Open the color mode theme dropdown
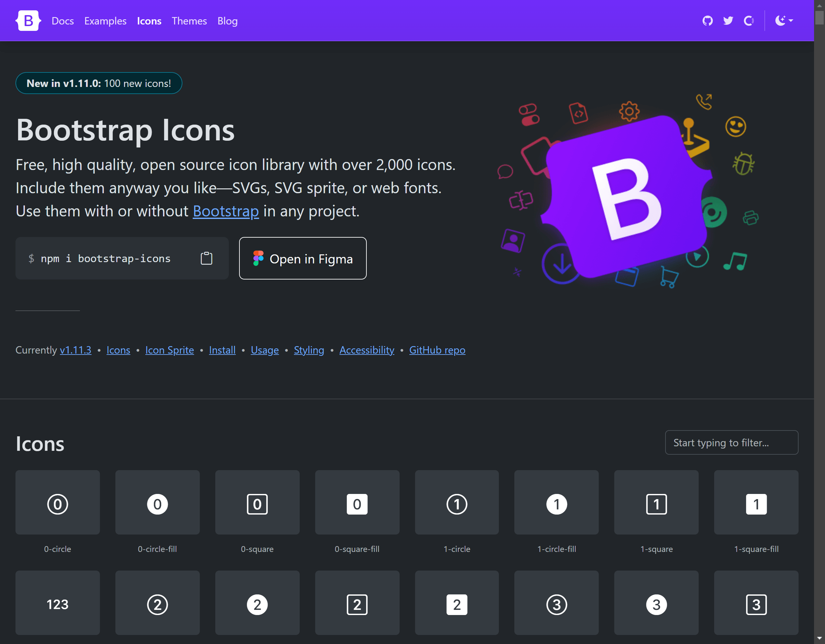 tap(784, 21)
